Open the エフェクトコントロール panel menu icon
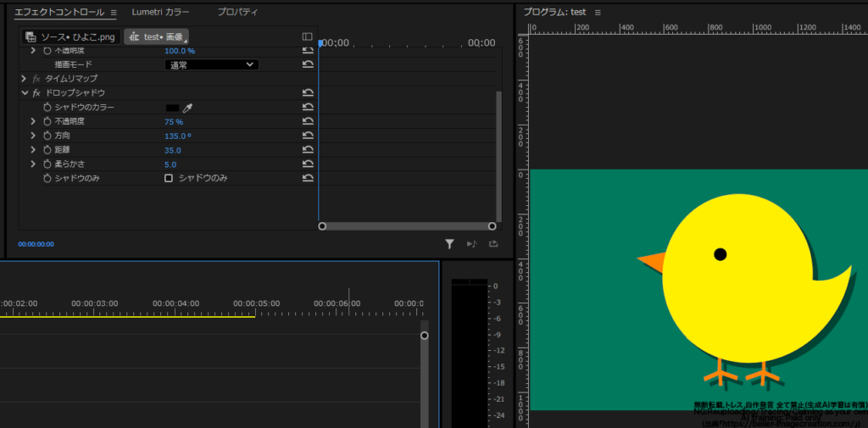The image size is (868, 428). tap(114, 12)
